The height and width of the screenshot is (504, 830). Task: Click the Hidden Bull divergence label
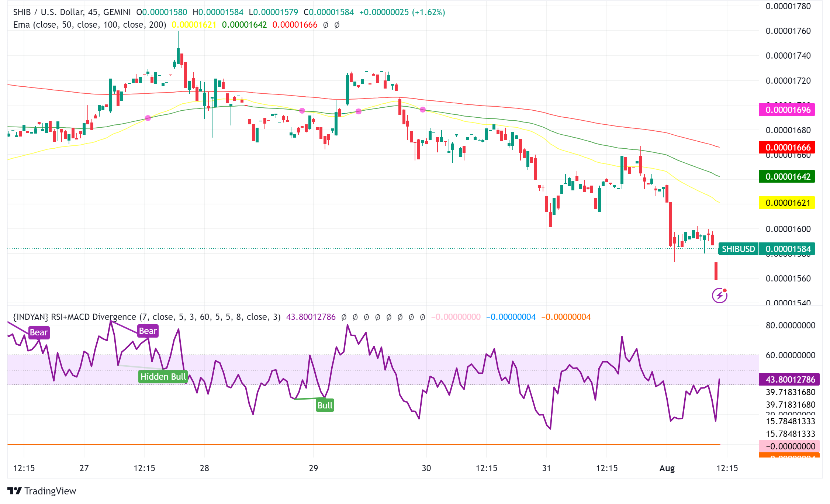pos(163,377)
